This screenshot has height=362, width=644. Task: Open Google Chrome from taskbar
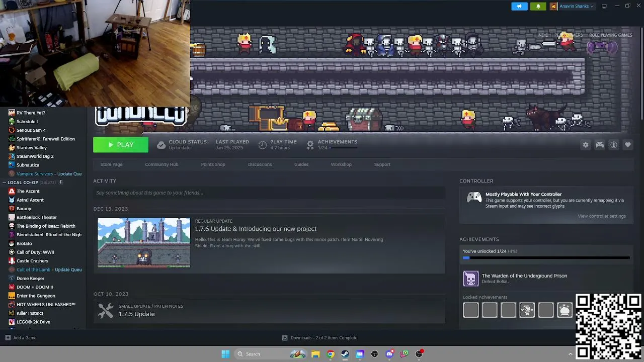pyautogui.click(x=330, y=354)
